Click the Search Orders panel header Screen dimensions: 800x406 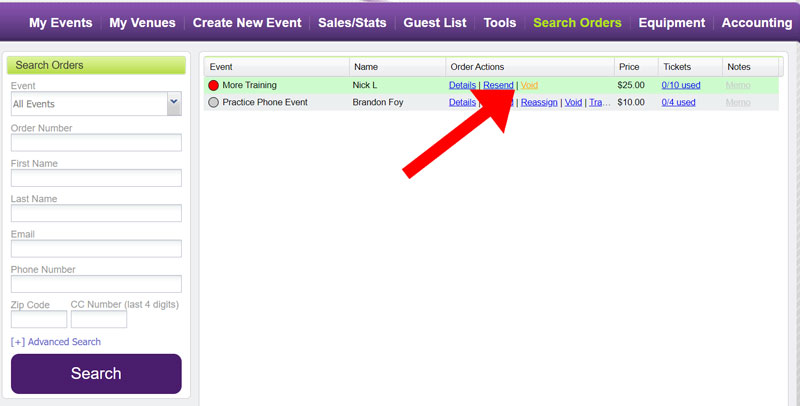(96, 65)
